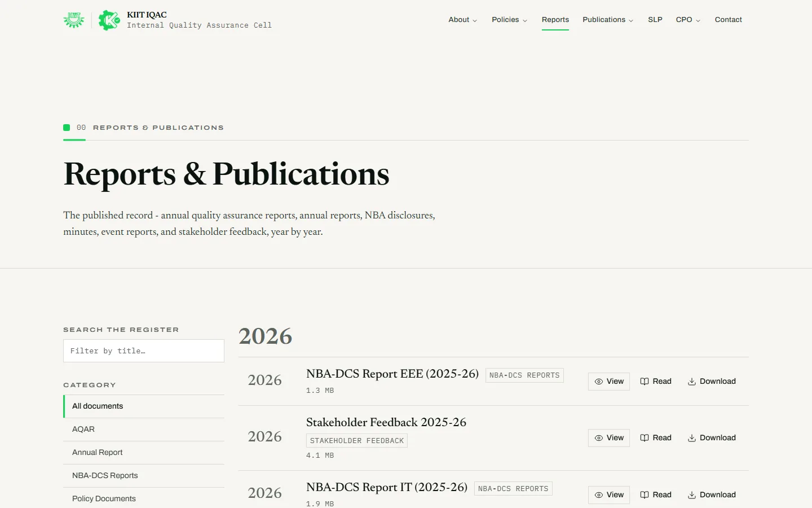This screenshot has height=508, width=812.
Task: Click book icon for Stakeholder Feedback 2025-26
Action: click(x=645, y=438)
